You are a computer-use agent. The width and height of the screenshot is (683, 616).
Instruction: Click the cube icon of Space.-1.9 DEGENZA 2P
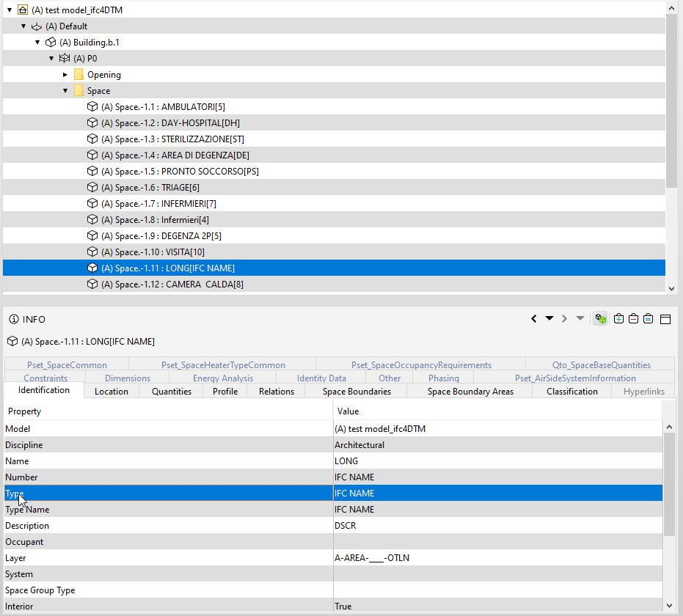click(x=92, y=235)
